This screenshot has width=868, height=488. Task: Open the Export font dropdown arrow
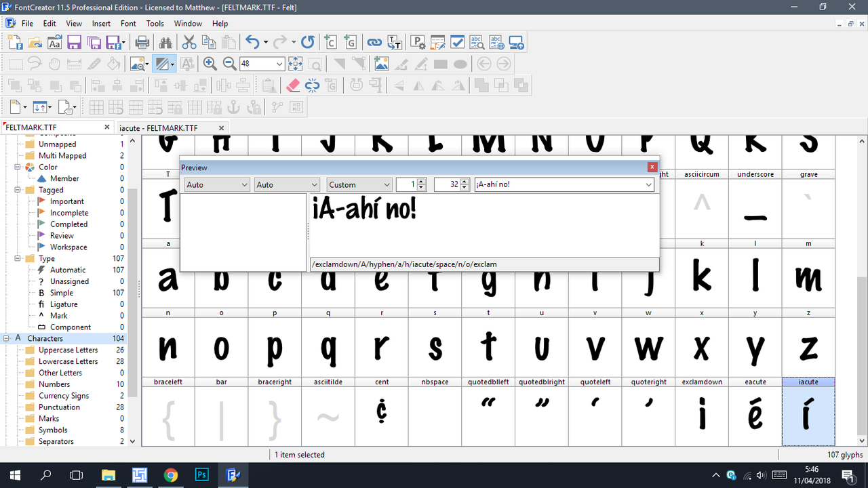(x=125, y=42)
